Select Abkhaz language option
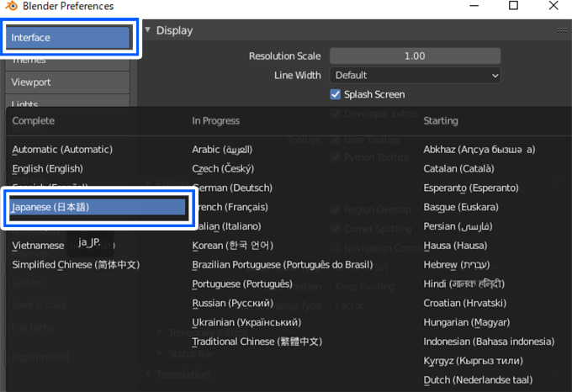The image size is (572, 392). pos(479,150)
